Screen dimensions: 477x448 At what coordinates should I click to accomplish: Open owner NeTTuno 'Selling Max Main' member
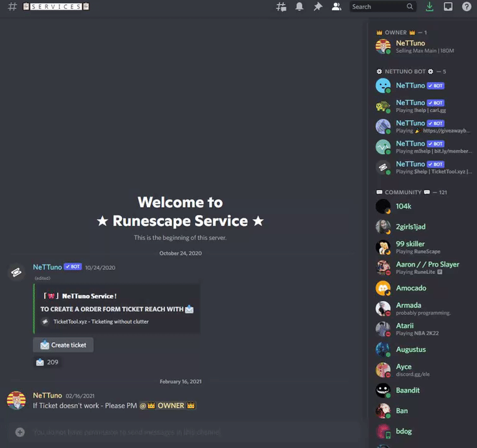(423, 47)
